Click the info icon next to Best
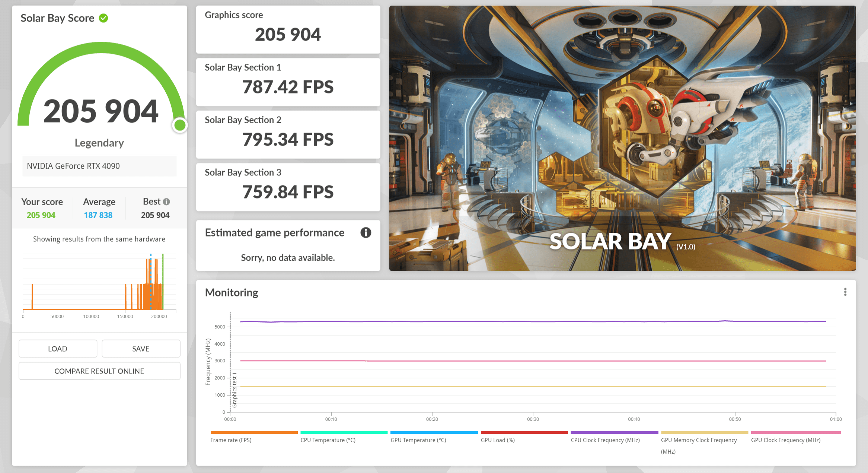Screen dimensions: 868x473 tap(166, 201)
